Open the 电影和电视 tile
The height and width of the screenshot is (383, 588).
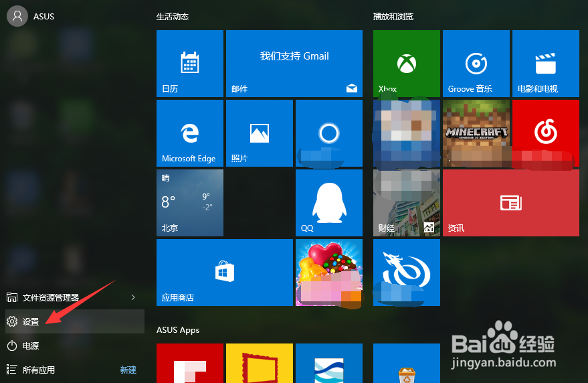[546, 64]
